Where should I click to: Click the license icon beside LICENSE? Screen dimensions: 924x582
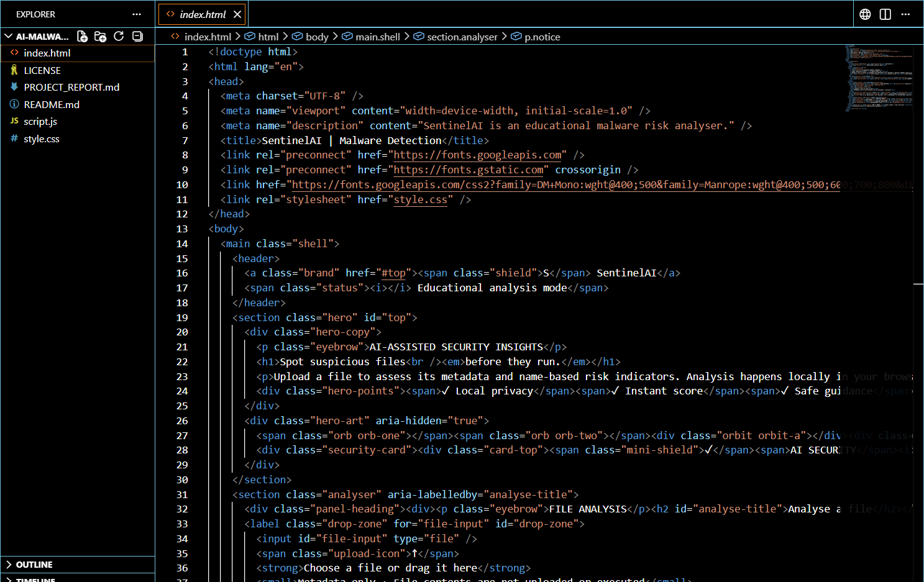tap(14, 70)
